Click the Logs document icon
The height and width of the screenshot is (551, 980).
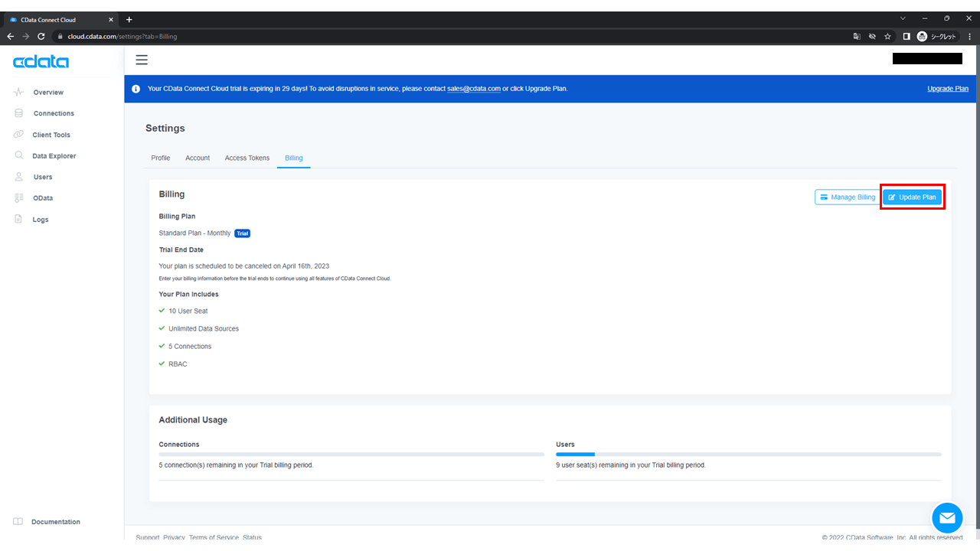[19, 220]
